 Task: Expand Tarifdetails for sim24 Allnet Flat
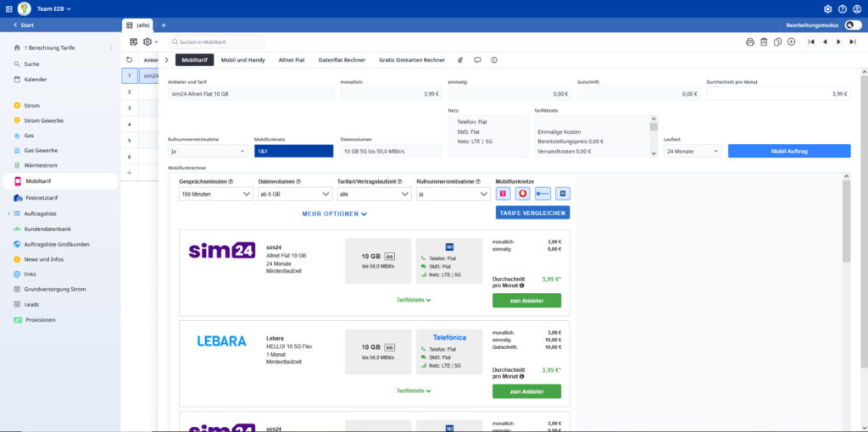(414, 300)
